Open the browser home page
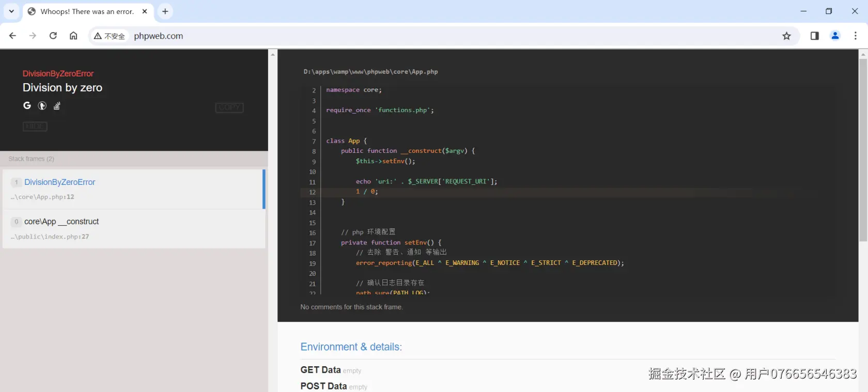Image resolution: width=868 pixels, height=392 pixels. click(73, 36)
